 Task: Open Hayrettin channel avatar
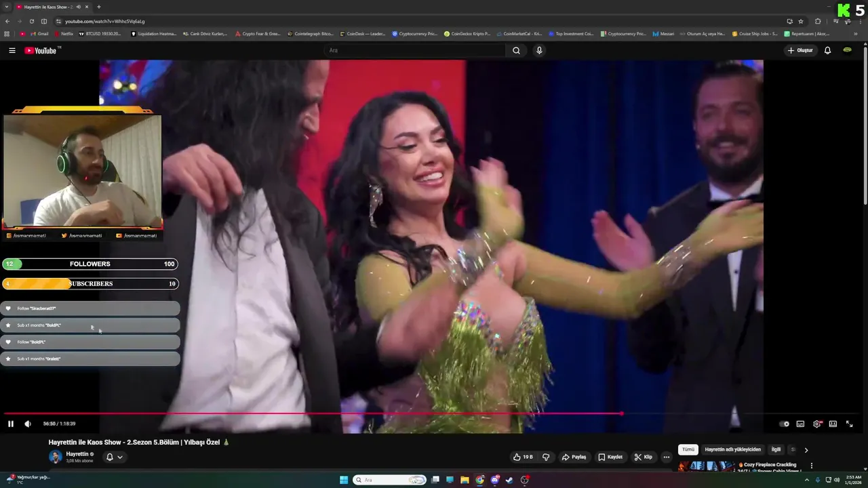(x=56, y=457)
